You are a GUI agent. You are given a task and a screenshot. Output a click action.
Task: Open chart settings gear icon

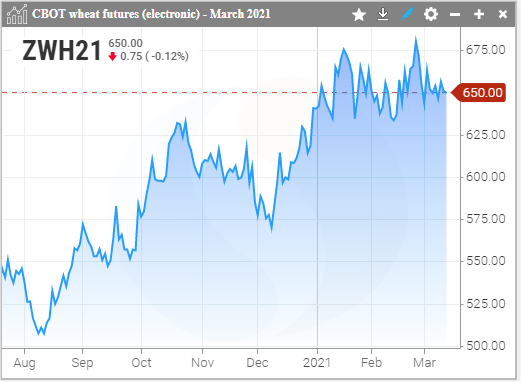point(431,14)
